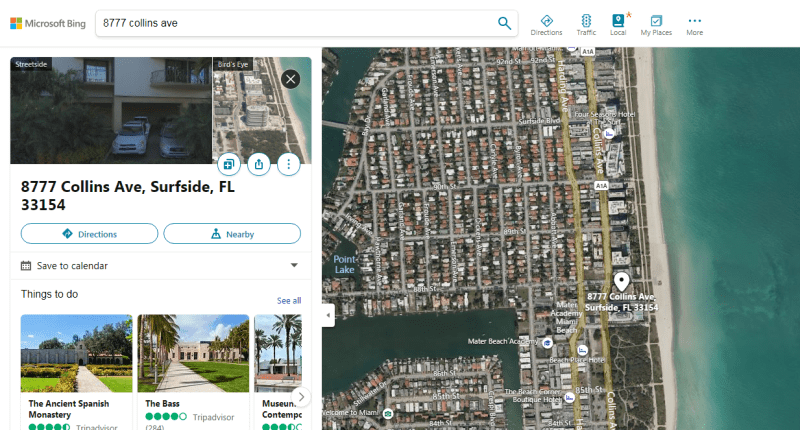
Task: Open the Local menu in the toolbar
Action: pyautogui.click(x=618, y=25)
